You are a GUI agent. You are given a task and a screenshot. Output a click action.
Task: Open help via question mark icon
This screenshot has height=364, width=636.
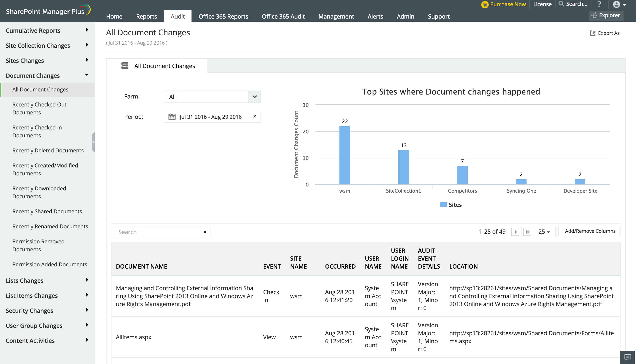[599, 4]
